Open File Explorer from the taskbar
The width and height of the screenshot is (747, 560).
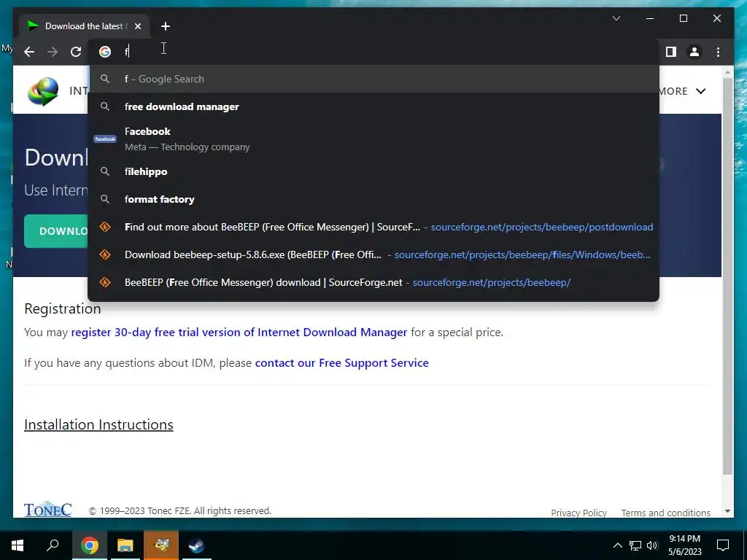(125, 545)
